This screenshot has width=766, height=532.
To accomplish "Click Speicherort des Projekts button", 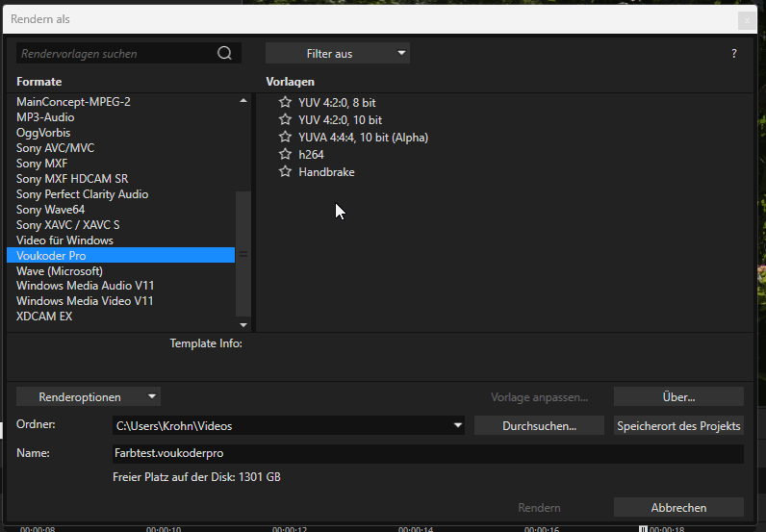I will [x=678, y=426].
